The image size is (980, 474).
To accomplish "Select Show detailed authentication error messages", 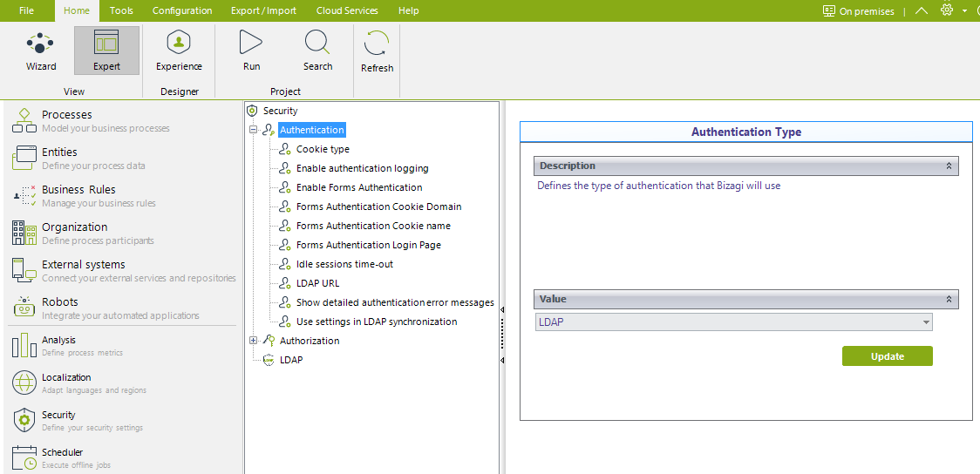I will pos(395,302).
